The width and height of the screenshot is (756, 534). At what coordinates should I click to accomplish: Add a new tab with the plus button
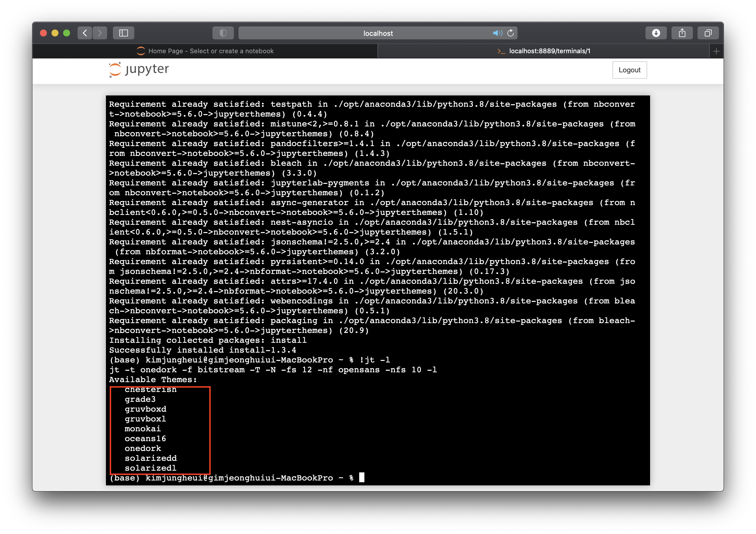tap(716, 51)
